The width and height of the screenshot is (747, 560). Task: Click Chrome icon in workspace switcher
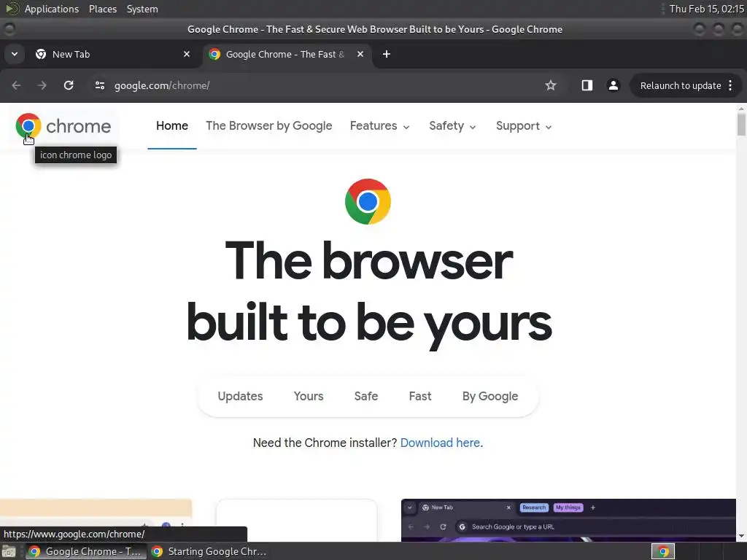click(663, 551)
